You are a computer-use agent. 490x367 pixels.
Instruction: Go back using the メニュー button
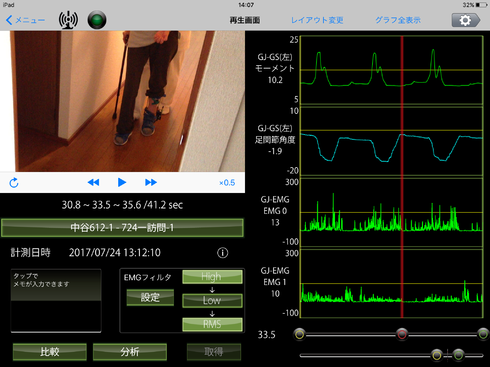25,20
